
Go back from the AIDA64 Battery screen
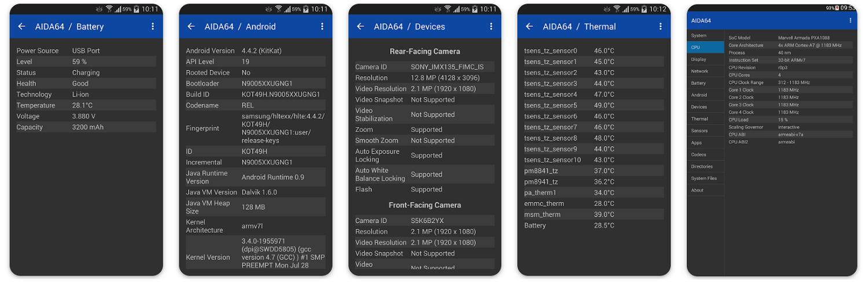tap(22, 27)
